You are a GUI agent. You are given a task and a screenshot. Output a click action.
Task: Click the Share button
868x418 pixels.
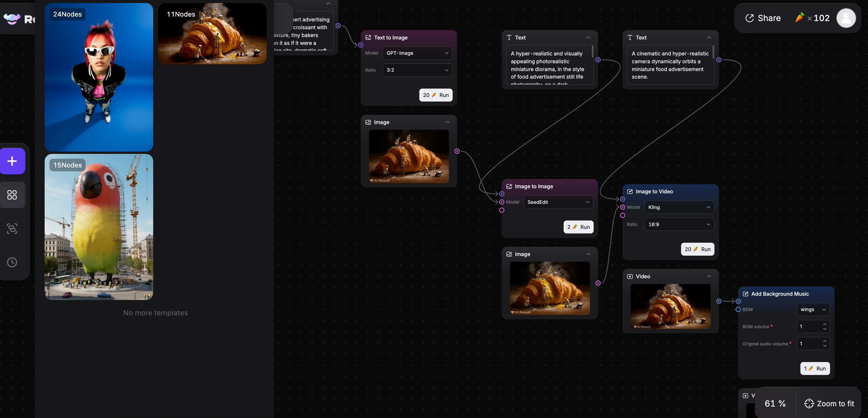(763, 18)
